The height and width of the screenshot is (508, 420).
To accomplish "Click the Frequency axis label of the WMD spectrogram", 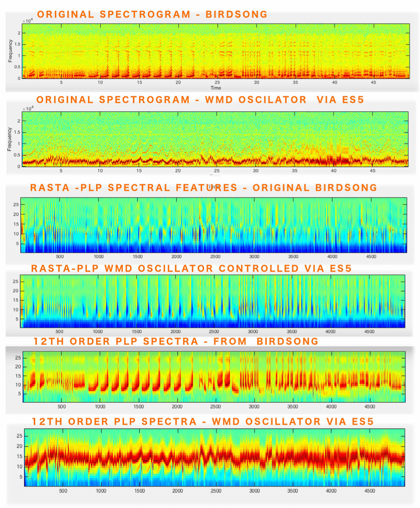I will tap(10, 139).
